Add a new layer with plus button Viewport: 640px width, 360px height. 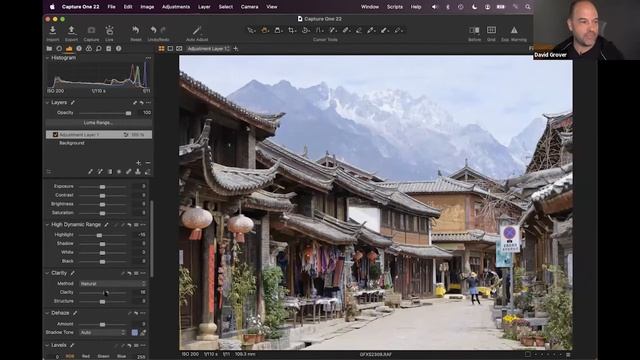point(138,162)
